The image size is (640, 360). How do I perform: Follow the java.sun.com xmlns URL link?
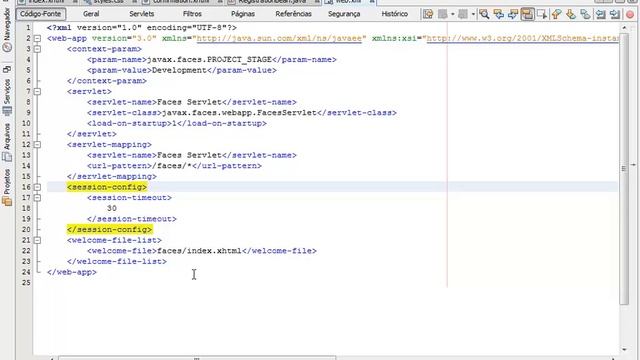point(280,38)
